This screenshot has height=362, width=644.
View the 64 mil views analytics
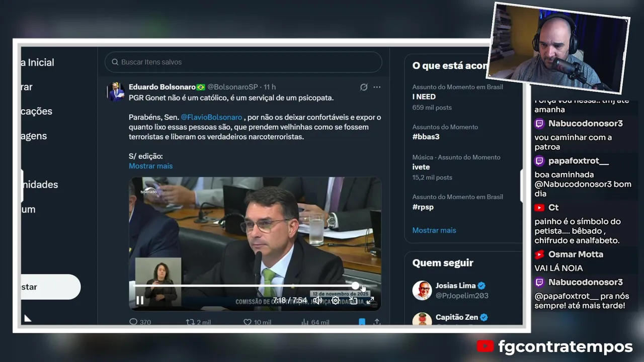tap(315, 322)
